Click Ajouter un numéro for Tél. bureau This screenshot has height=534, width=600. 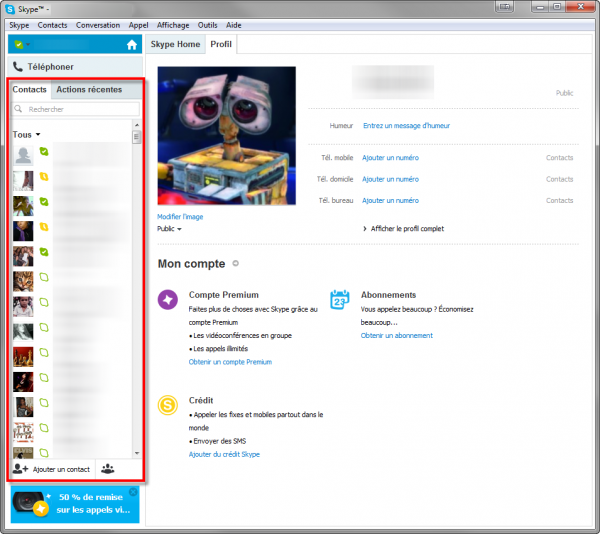[390, 200]
